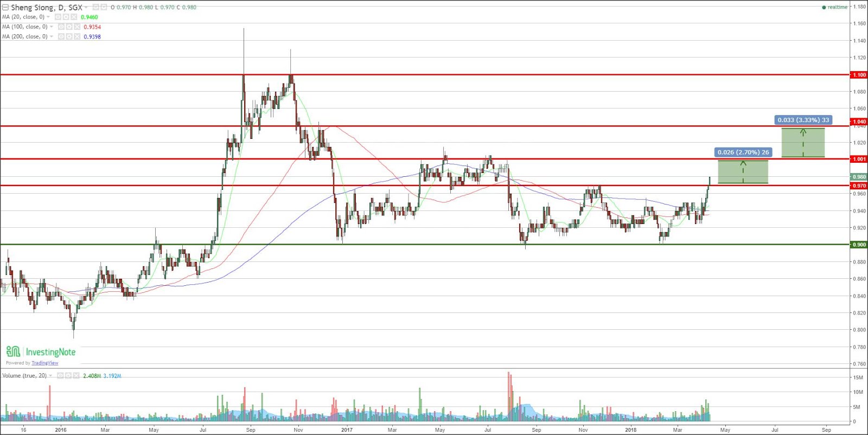
Task: Open settings for the Volume indicator
Action: coord(68,375)
